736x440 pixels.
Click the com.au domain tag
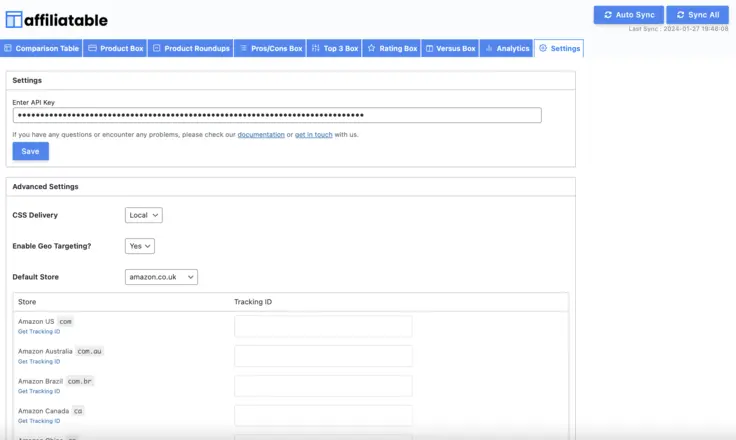89,351
